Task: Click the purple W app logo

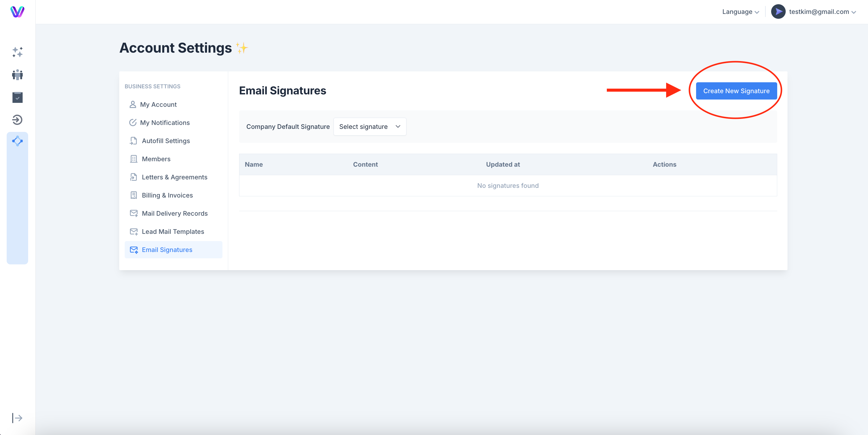Action: click(17, 12)
